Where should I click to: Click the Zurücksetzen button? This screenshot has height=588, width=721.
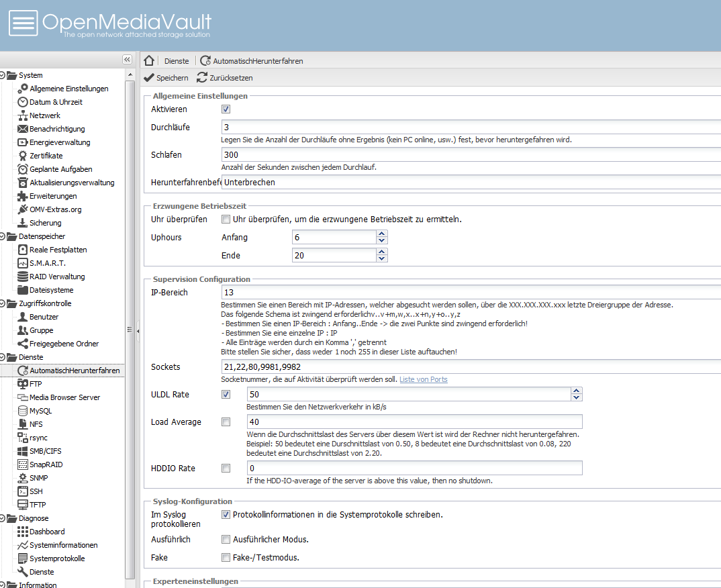coord(225,78)
